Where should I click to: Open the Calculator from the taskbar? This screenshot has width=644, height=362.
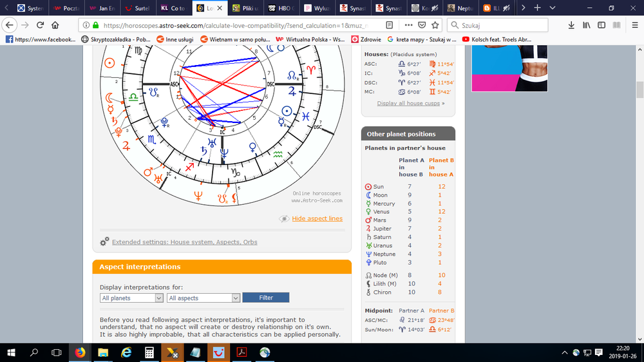149,352
